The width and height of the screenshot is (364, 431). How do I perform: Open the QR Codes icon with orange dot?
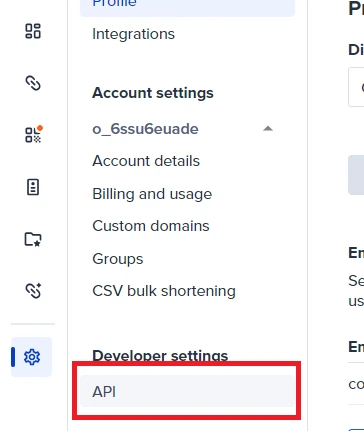33,135
